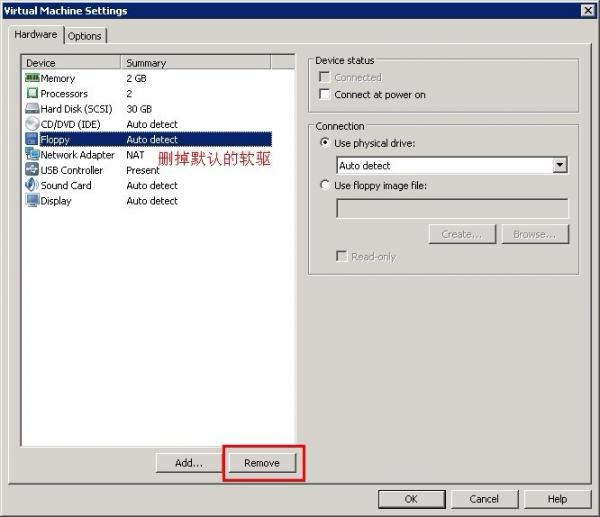Sort by the Summary column header
Image resolution: width=600 pixels, height=517 pixels.
[196, 63]
